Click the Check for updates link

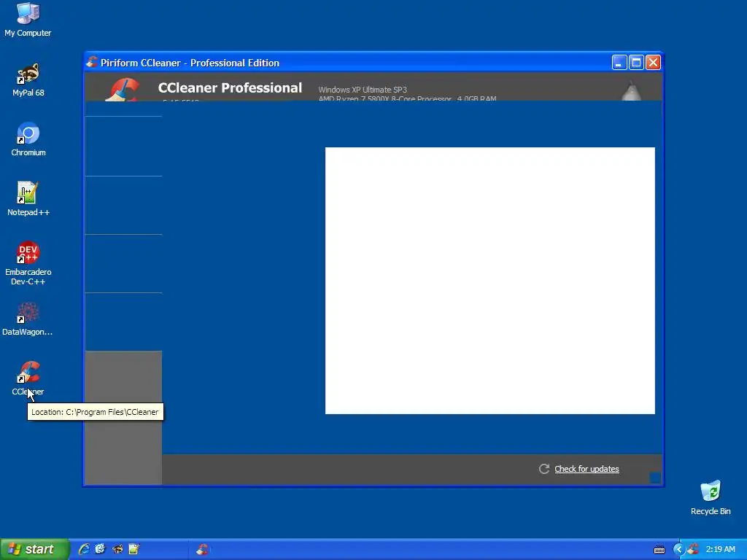(587, 469)
